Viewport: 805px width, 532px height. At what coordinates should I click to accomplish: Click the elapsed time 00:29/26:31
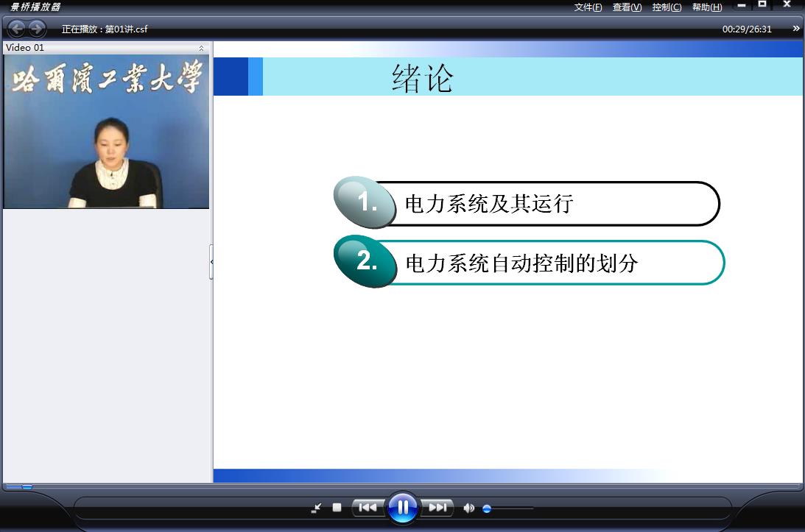747,29
